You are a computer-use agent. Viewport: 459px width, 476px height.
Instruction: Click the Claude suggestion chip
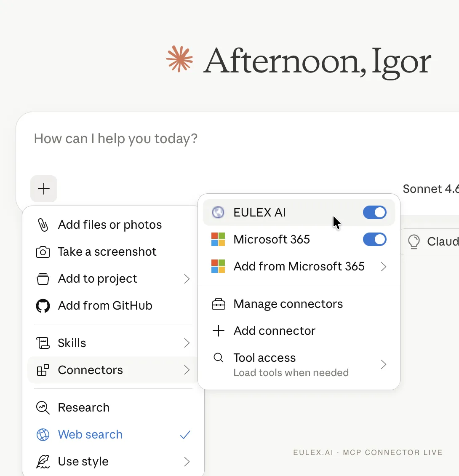(430, 242)
